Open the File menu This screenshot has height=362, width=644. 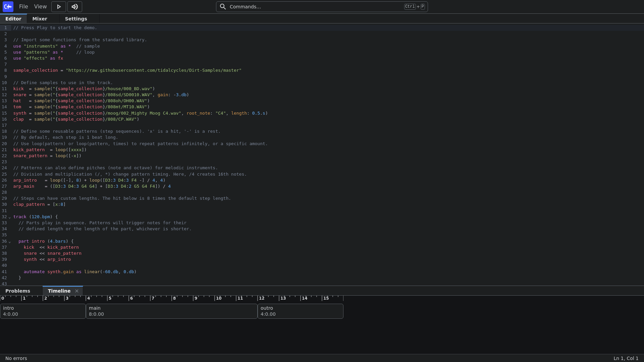tap(23, 7)
